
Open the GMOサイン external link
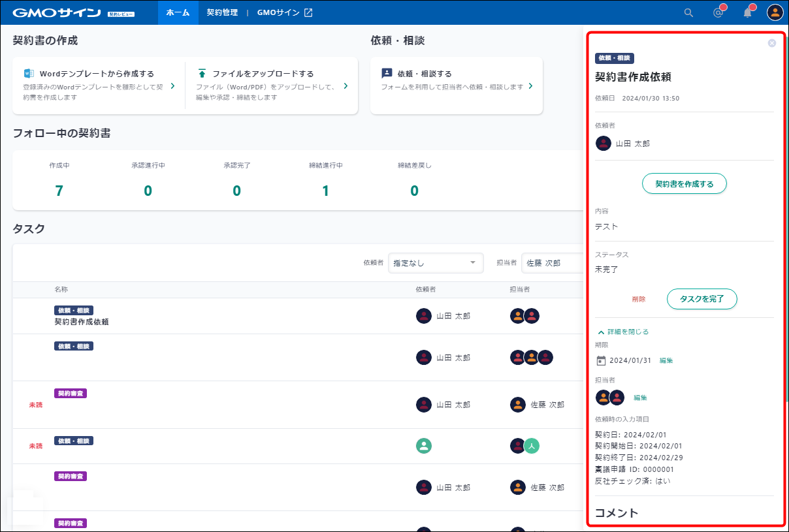tap(285, 12)
